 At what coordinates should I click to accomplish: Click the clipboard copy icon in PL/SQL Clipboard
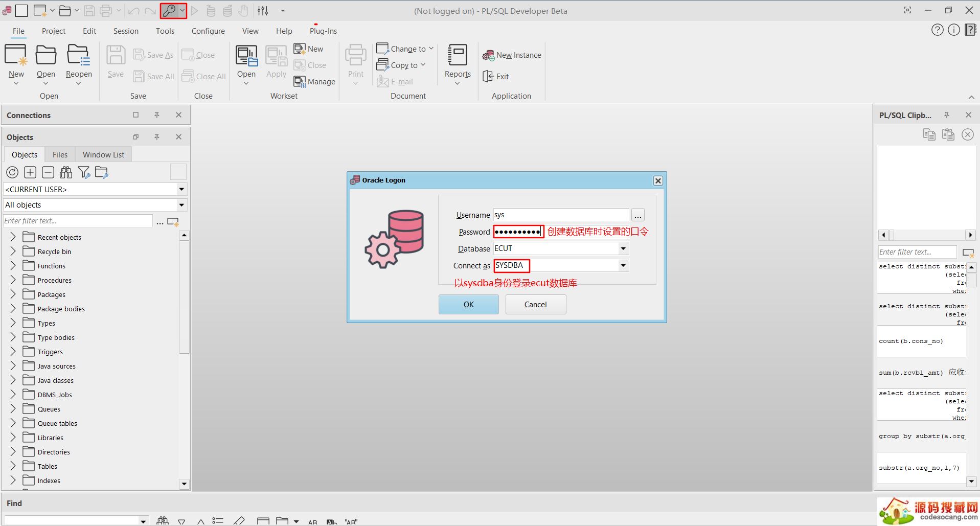pyautogui.click(x=929, y=134)
